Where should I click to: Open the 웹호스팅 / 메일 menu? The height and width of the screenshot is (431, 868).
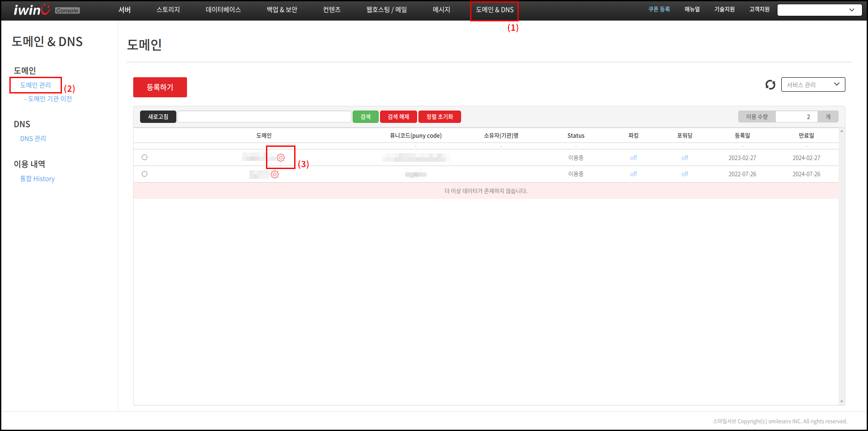(386, 10)
